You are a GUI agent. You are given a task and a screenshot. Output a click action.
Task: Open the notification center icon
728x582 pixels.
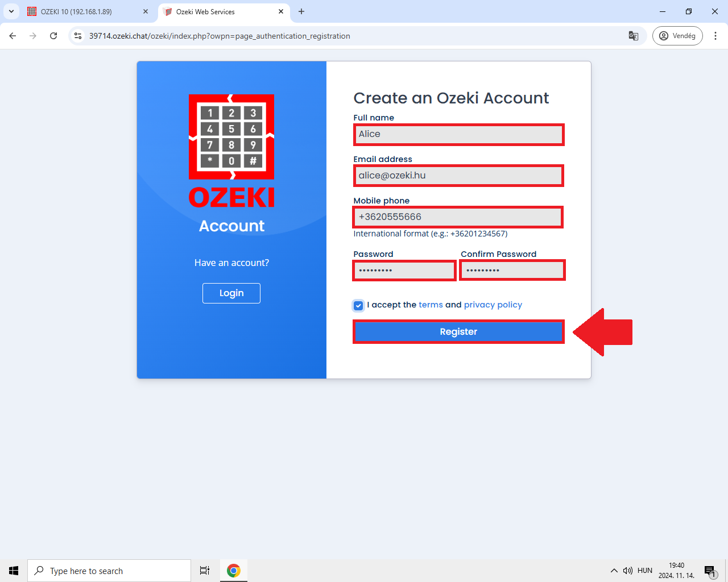tap(710, 571)
